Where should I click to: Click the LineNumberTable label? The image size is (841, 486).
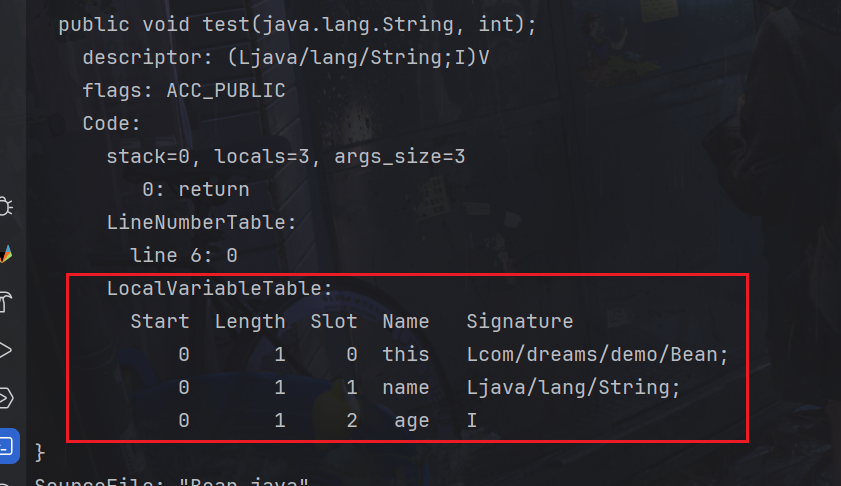[201, 222]
